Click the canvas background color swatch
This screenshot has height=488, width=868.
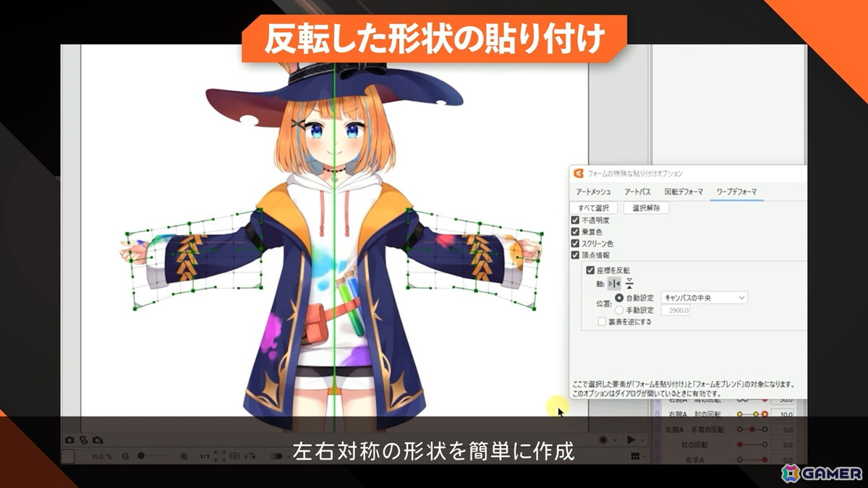(68, 456)
